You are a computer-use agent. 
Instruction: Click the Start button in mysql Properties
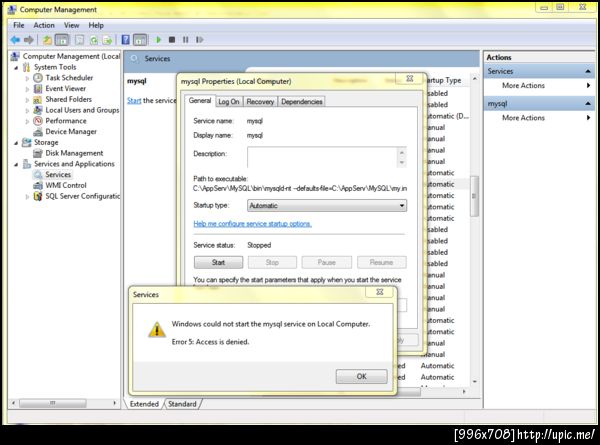point(218,262)
